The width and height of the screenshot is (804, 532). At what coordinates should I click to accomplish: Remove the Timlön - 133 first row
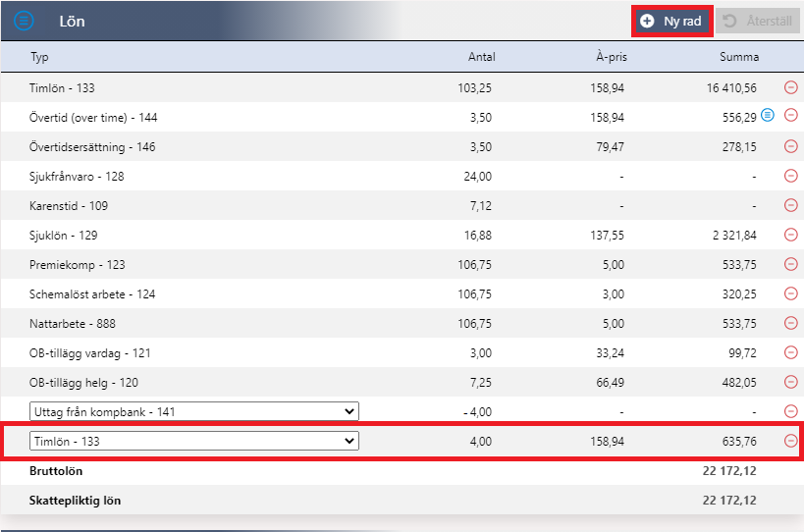[x=791, y=87]
